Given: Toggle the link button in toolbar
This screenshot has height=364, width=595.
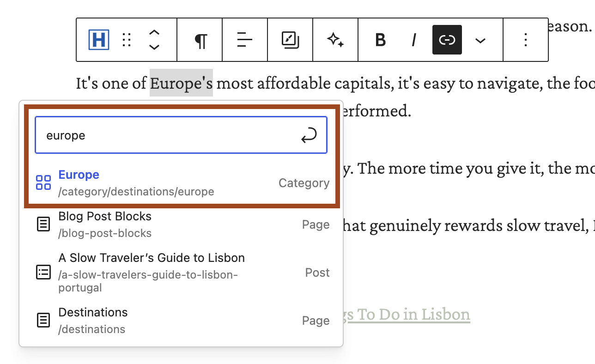Looking at the screenshot, I should tap(447, 40).
